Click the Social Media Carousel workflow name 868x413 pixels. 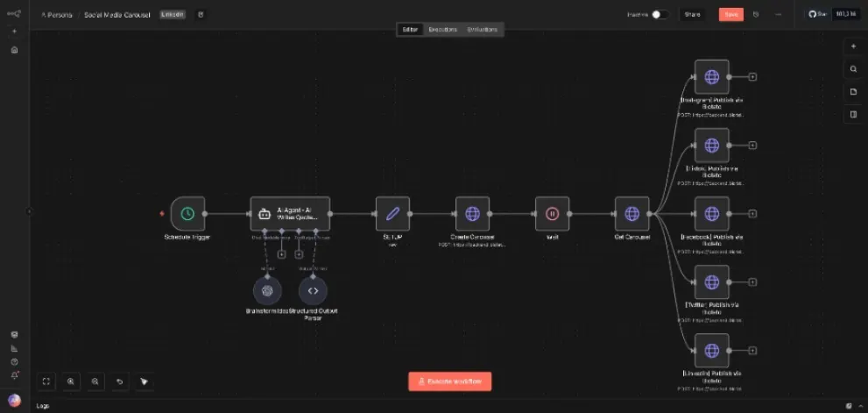[116, 15]
